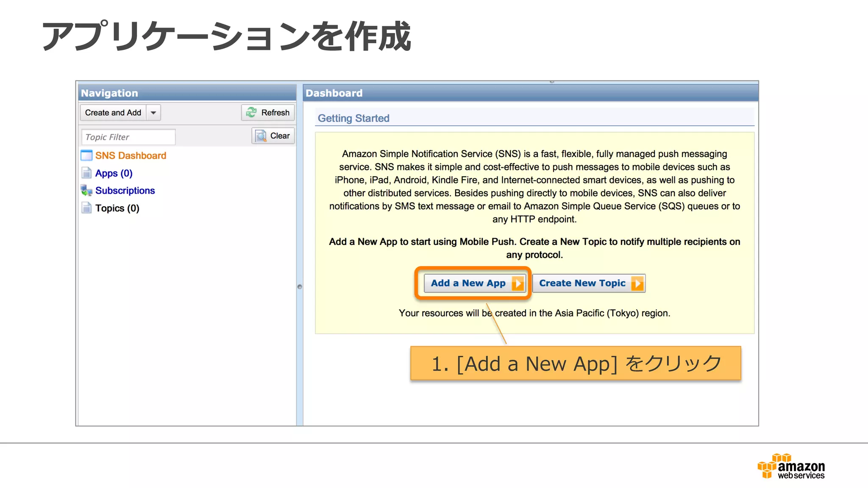Image resolution: width=868 pixels, height=488 pixels.
Task: Click the Asia Pacific (Tokyo) region notice text
Action: 534,313
